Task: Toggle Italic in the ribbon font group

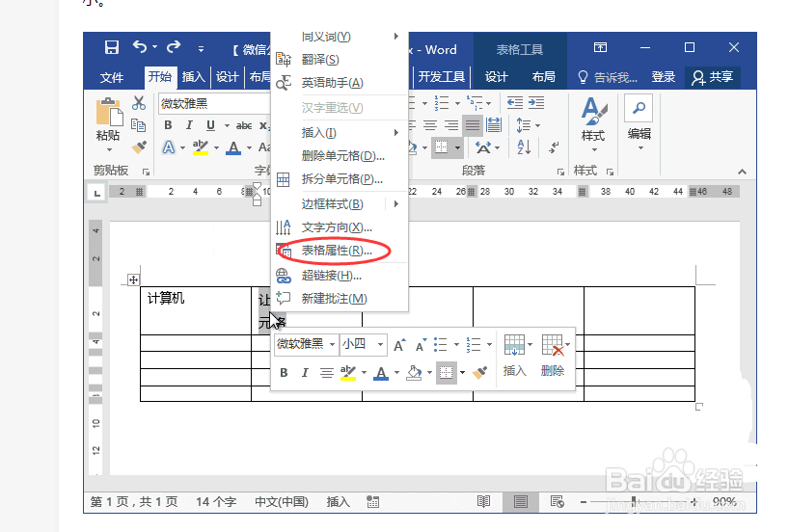Action: click(x=189, y=125)
